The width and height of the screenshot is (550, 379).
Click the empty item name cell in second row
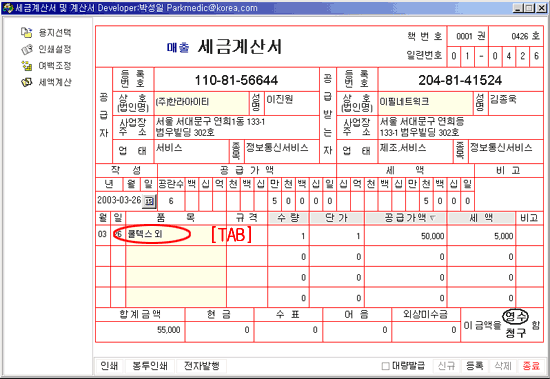[x=176, y=256]
